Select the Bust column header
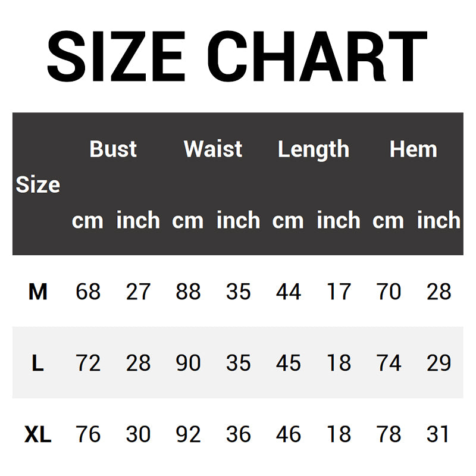The height and width of the screenshot is (476, 476). [113, 149]
